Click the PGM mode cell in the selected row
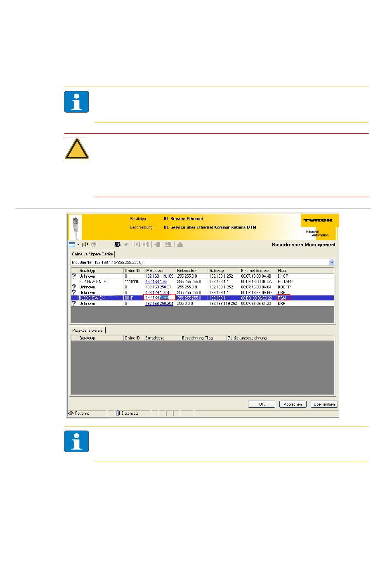 pos(283,298)
